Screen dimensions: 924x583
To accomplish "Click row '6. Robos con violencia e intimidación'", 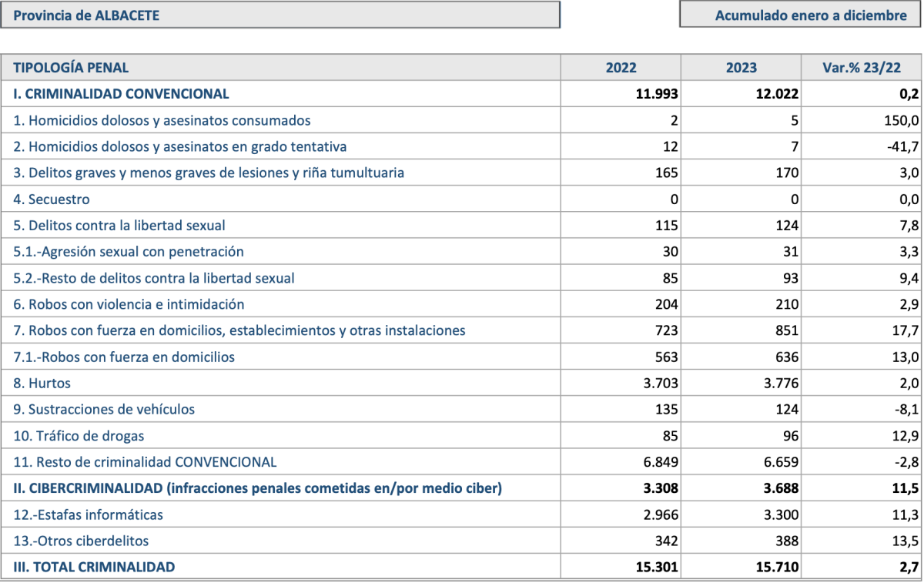I will [461, 303].
